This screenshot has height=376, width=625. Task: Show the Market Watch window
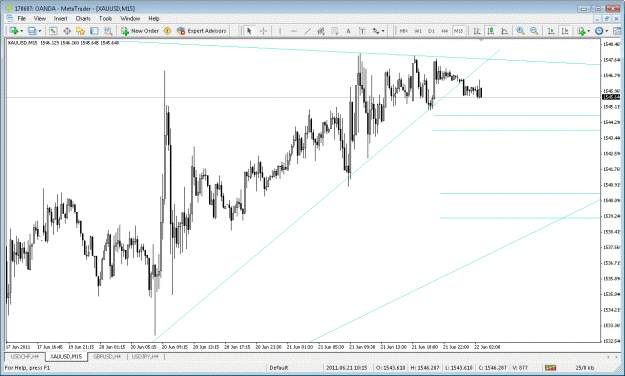pos(53,31)
